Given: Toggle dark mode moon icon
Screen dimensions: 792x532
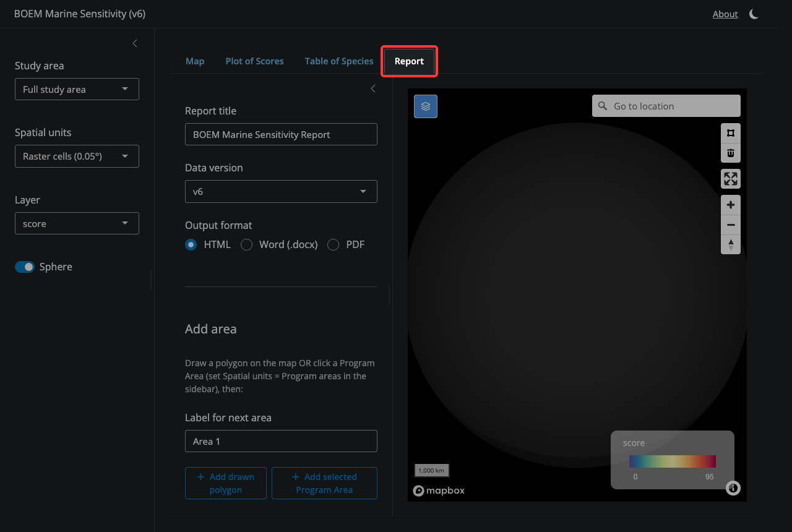Looking at the screenshot, I should 754,14.
